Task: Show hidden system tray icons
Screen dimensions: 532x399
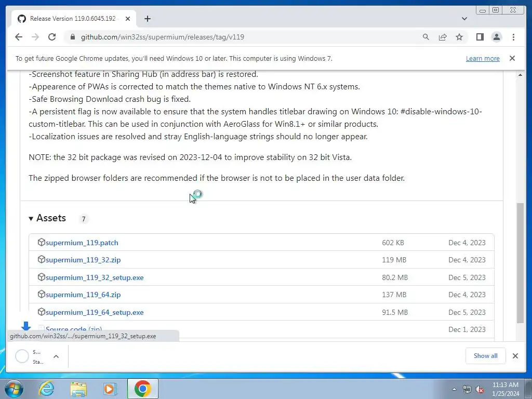Action: coord(454,389)
